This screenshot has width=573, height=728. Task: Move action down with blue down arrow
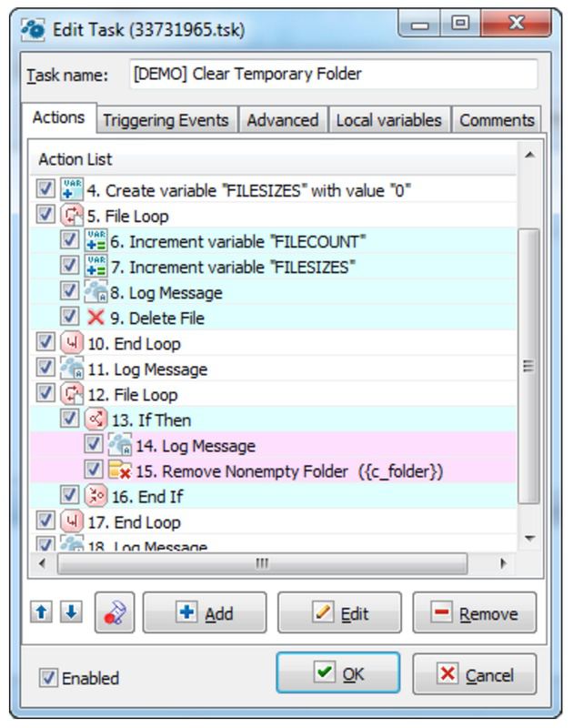(71, 612)
